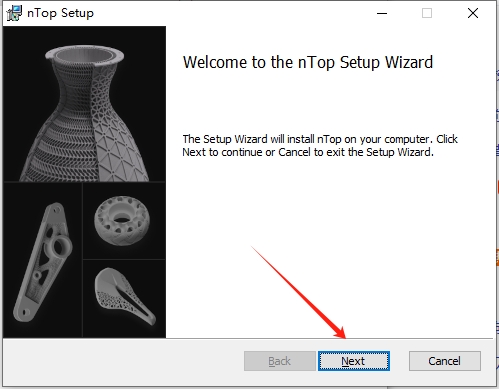Proceed with the Next button

click(x=354, y=361)
